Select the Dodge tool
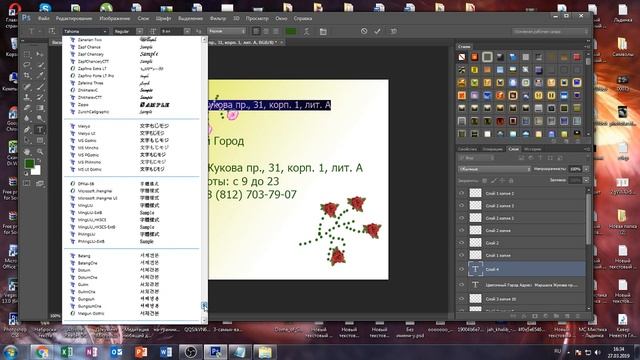The width and height of the screenshot is (640, 360). (x=40, y=119)
